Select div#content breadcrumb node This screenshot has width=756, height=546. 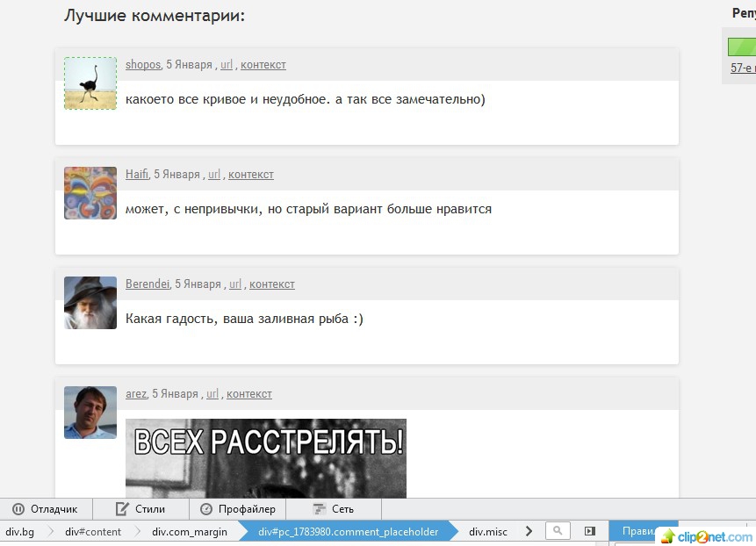93,531
